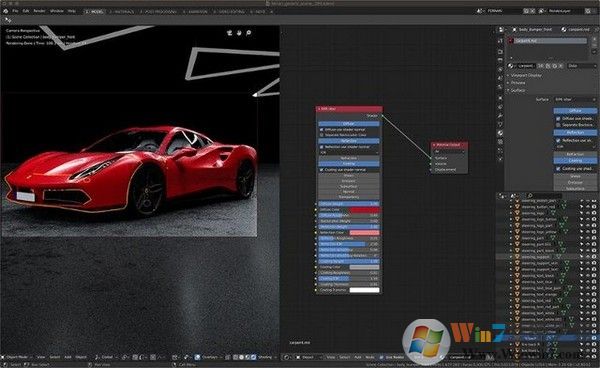Click the magnifier zoom view gizmo
This screenshot has height=368, width=600.
tap(249, 33)
